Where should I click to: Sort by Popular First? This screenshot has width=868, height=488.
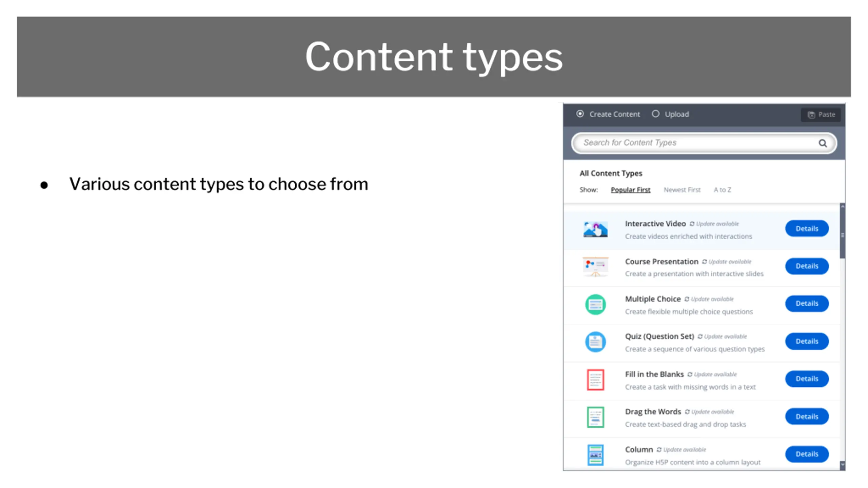pyautogui.click(x=630, y=190)
